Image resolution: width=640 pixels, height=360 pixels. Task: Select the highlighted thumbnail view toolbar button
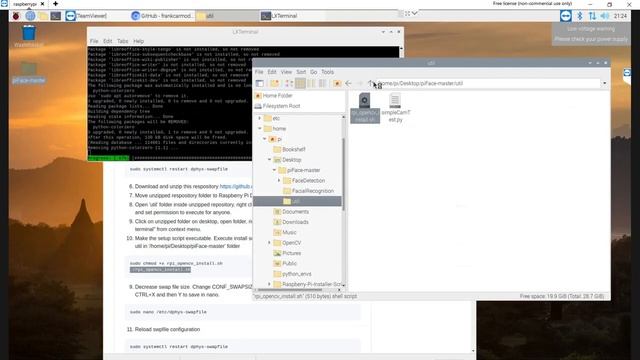(x=300, y=83)
